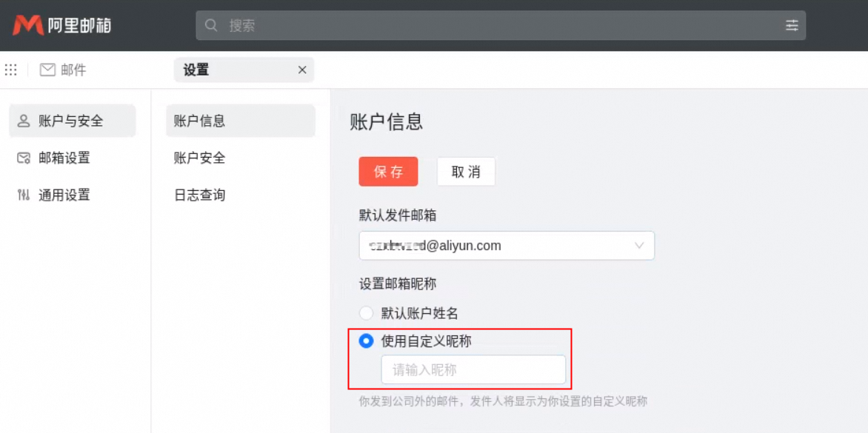The image size is (868, 433).
Task: Select the 账户与安全 person icon
Action: [x=21, y=121]
